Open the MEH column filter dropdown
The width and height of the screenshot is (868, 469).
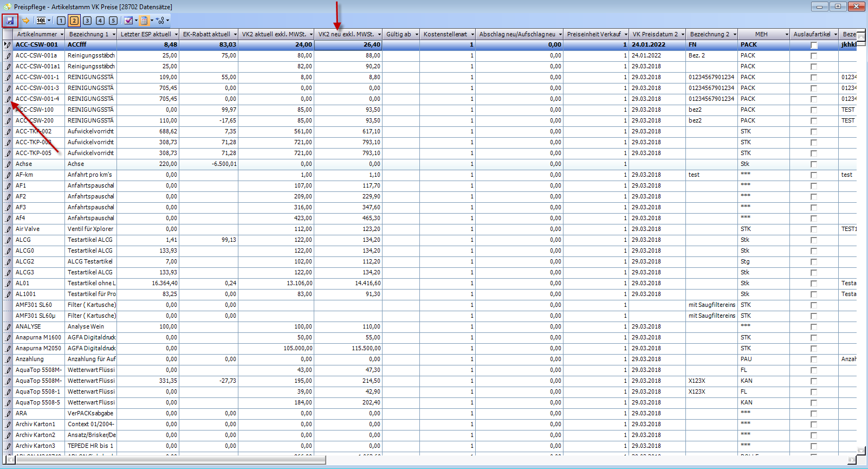[787, 34]
